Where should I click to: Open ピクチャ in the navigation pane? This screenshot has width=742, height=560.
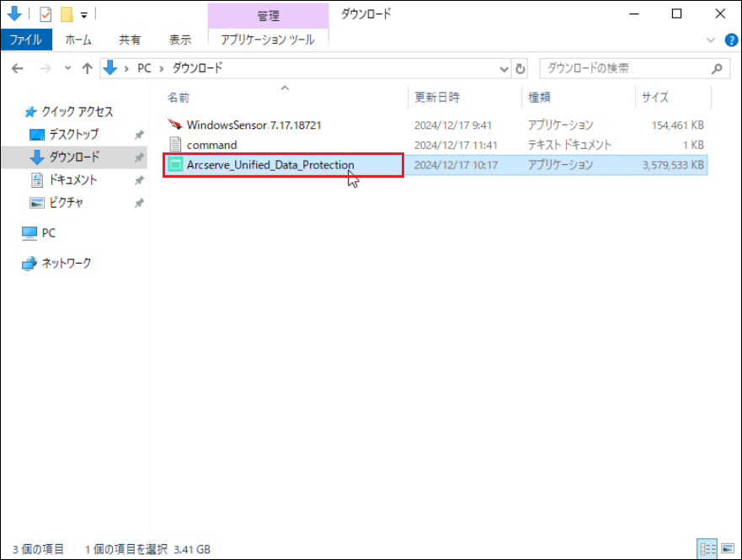(67, 202)
